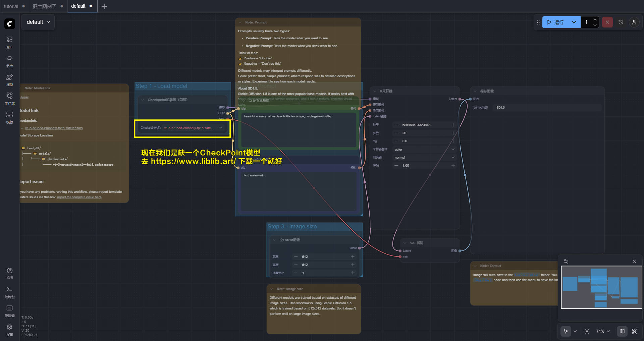
Task: Toggle link visibility in bottom toolbar
Action: [x=634, y=331]
